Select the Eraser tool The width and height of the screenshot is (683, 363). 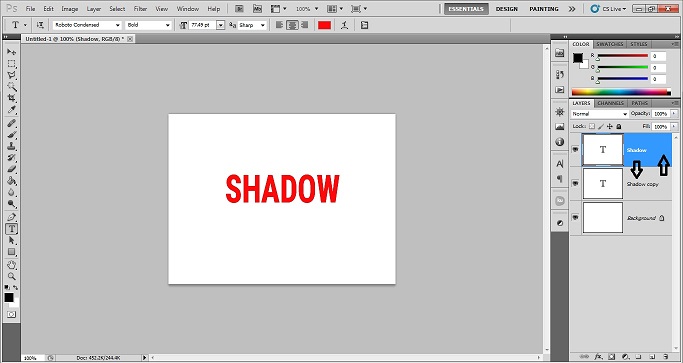[x=11, y=169]
